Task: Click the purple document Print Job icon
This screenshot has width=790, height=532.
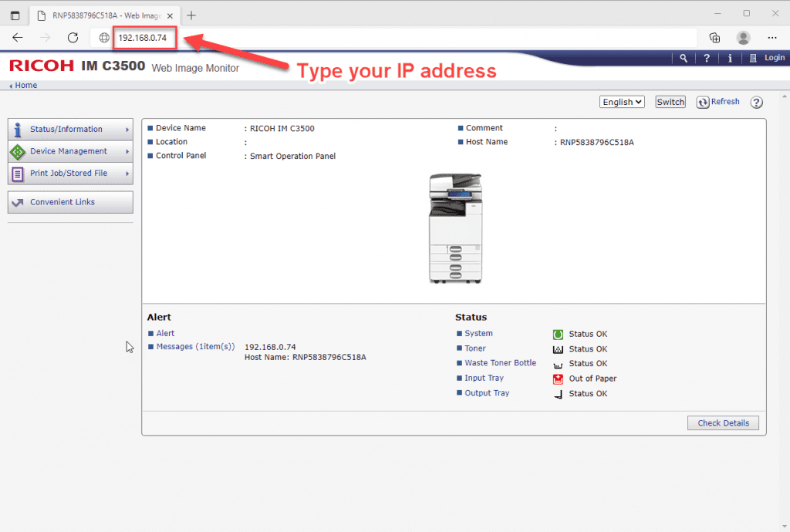Action: (x=18, y=174)
